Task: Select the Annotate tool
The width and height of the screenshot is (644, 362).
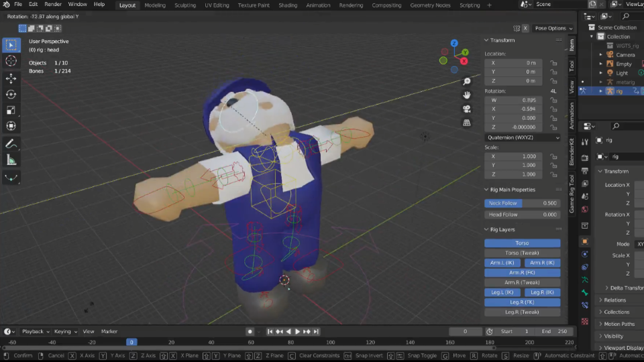Action: (11, 144)
